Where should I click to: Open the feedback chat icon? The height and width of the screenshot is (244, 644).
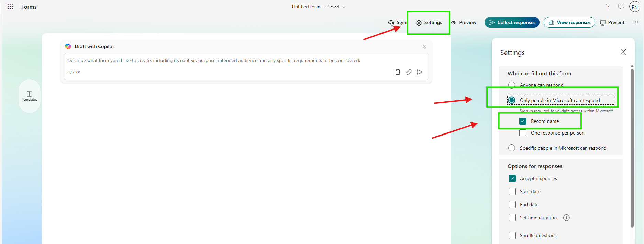pyautogui.click(x=621, y=7)
